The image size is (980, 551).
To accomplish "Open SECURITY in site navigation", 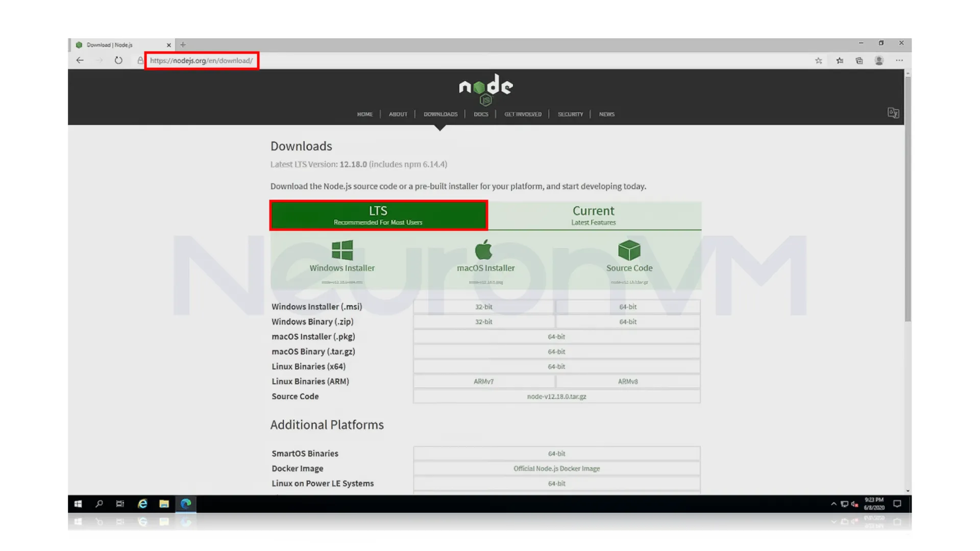I will 570,114.
